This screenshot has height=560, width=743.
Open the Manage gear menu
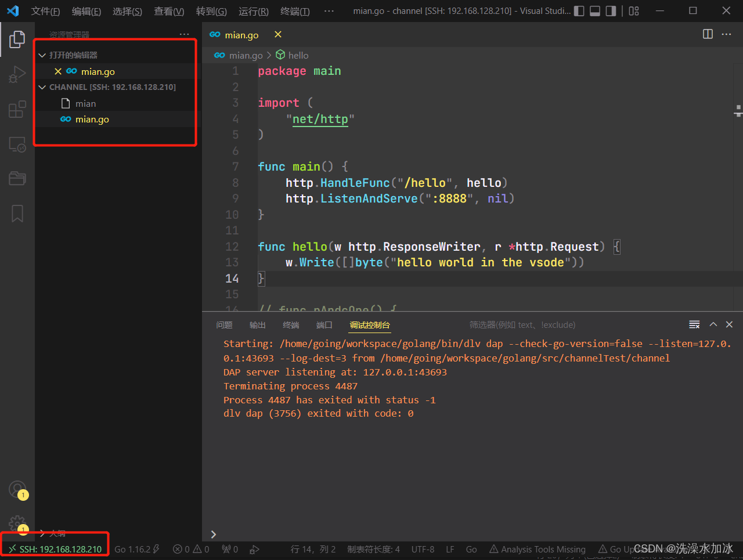pyautogui.click(x=17, y=523)
